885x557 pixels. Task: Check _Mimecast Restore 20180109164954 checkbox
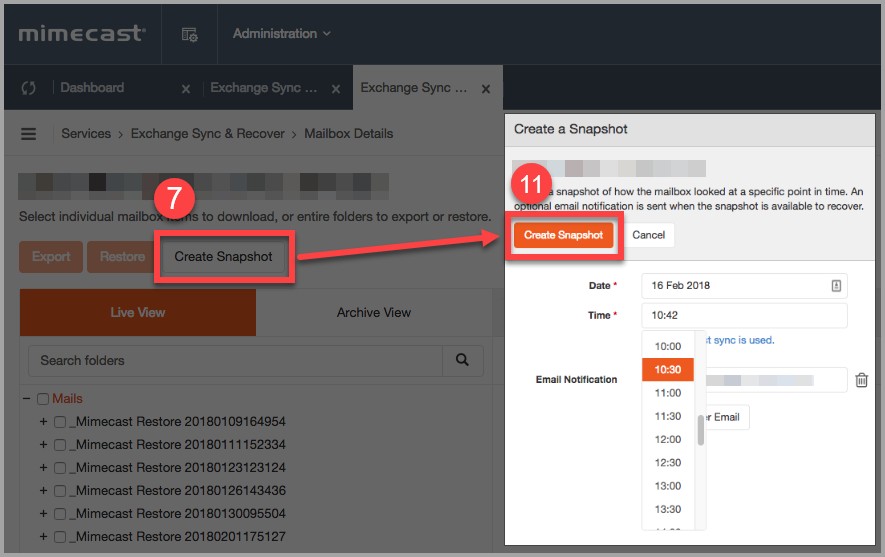60,422
